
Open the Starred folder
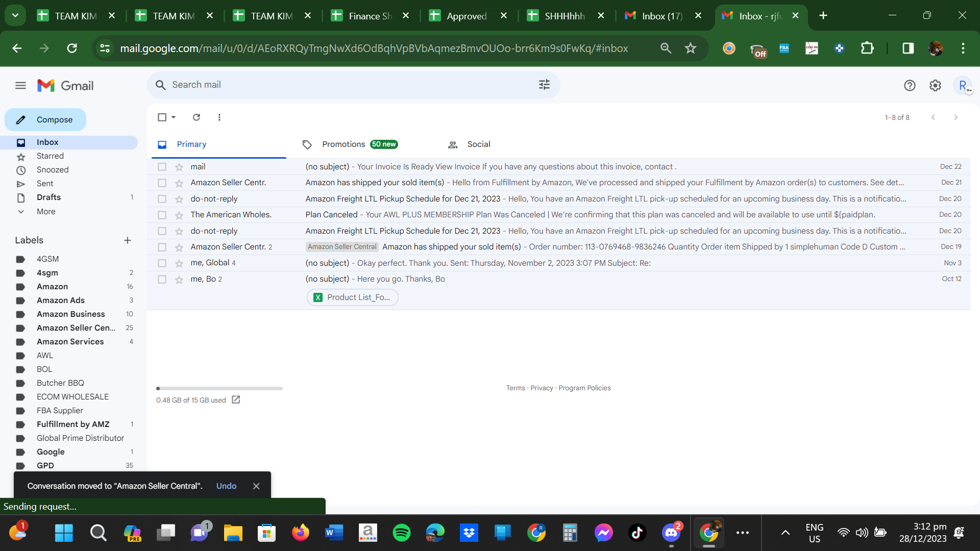[50, 156]
